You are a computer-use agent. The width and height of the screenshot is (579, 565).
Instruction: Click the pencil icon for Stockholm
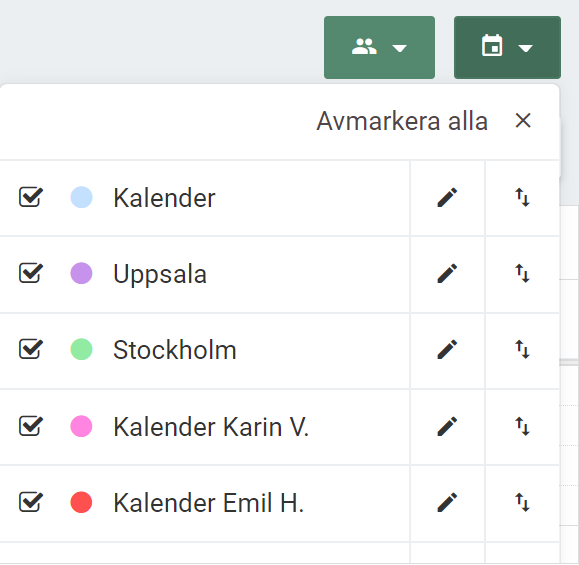[447, 350]
